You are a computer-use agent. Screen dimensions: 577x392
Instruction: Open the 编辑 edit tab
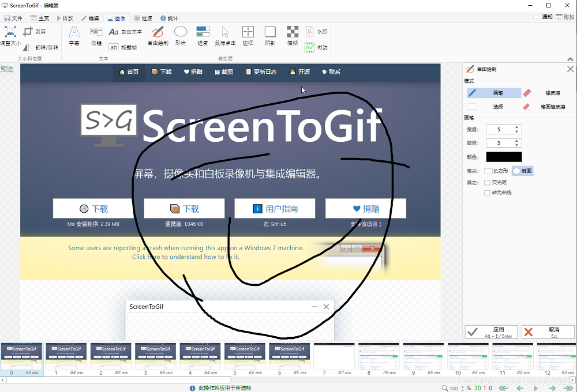[x=90, y=18]
